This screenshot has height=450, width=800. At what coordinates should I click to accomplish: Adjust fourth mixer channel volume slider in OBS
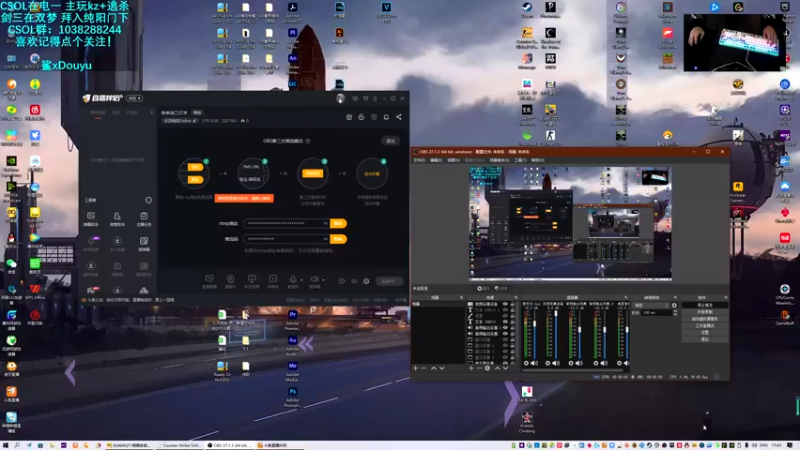(605, 334)
